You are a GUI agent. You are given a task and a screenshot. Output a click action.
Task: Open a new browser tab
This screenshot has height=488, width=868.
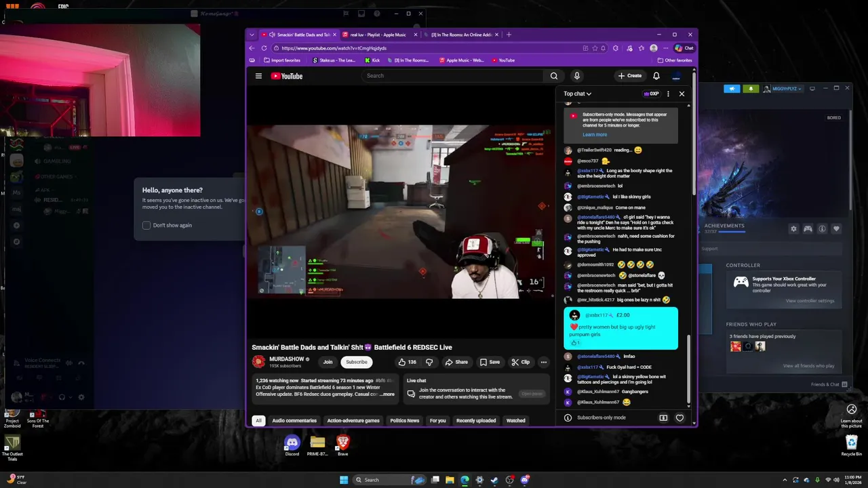click(x=509, y=35)
